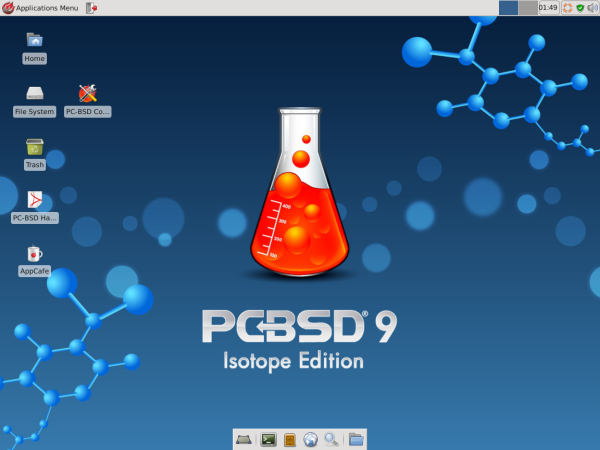Open the blue folder dock icon
The image size is (600, 450).
(x=356, y=440)
